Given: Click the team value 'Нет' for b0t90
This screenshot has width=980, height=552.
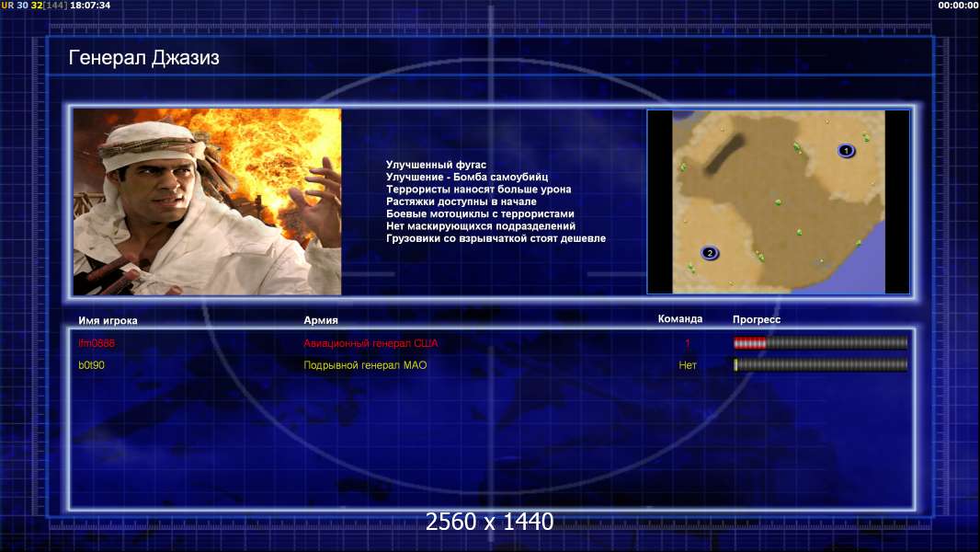Looking at the screenshot, I should coord(688,365).
